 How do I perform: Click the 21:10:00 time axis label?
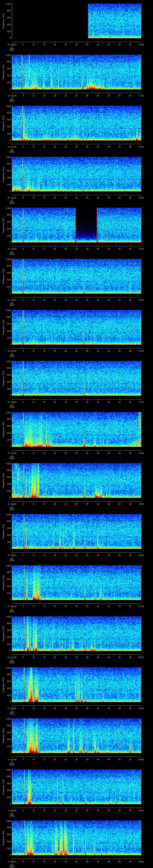click(12, 96)
